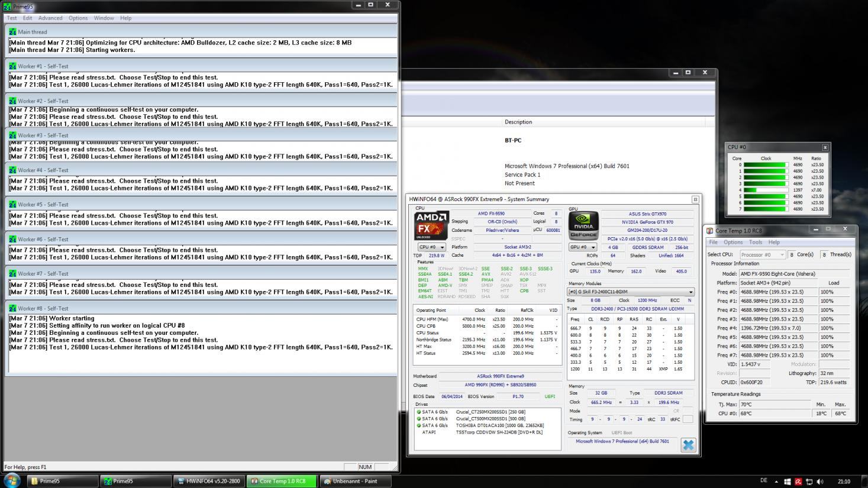Click Worker #8 Self-Test icon
Viewport: 868px width, 488px height.
(12, 309)
